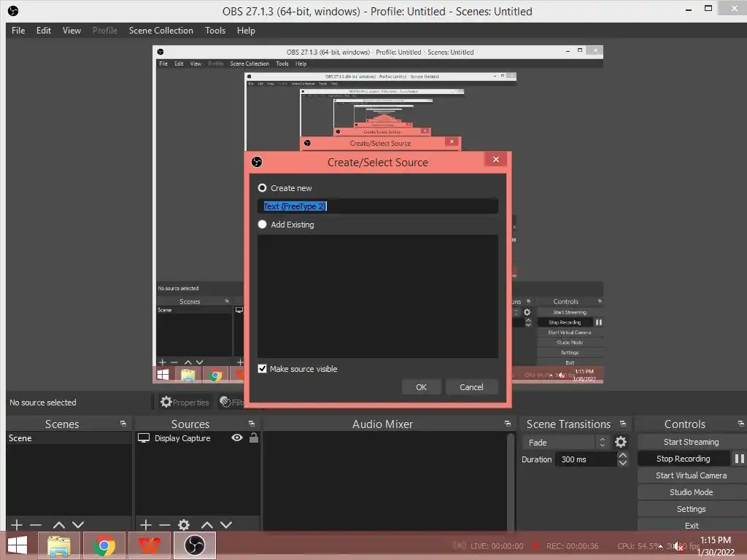Undock the Controls panel icon
This screenshot has width=747, height=560.
point(741,424)
